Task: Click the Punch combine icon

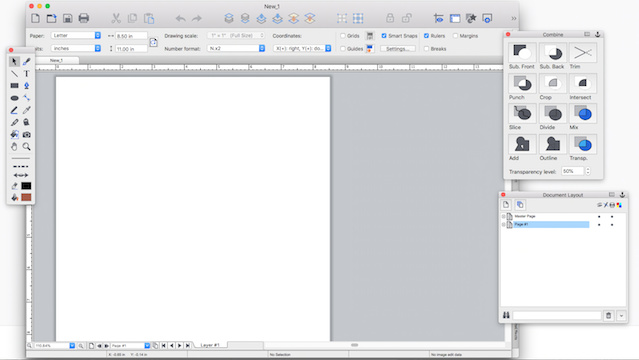Action: 522,83
